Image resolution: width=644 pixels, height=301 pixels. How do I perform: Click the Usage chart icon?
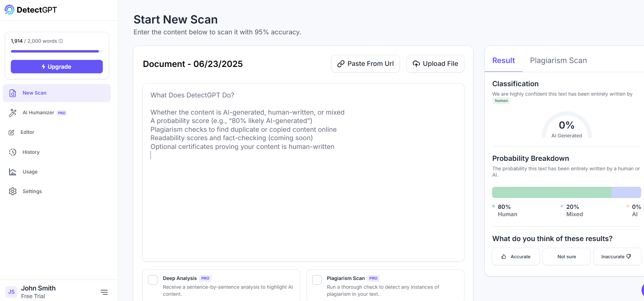pos(13,172)
